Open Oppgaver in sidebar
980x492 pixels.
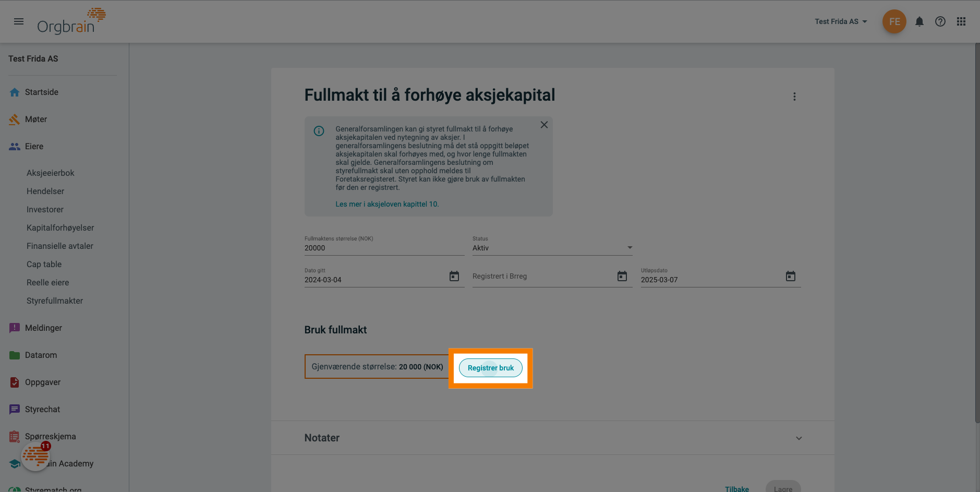pos(43,382)
